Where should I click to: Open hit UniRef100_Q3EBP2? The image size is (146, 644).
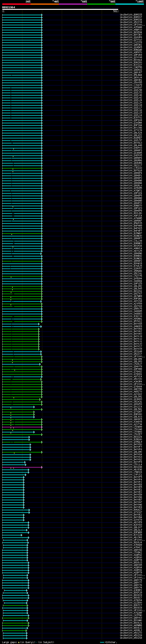coord(131,590)
